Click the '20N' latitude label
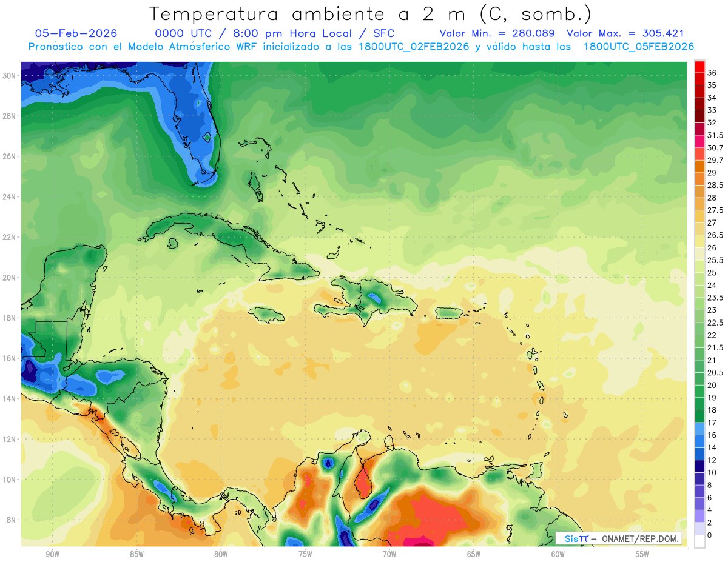The height and width of the screenshot is (562, 728). 10,278
